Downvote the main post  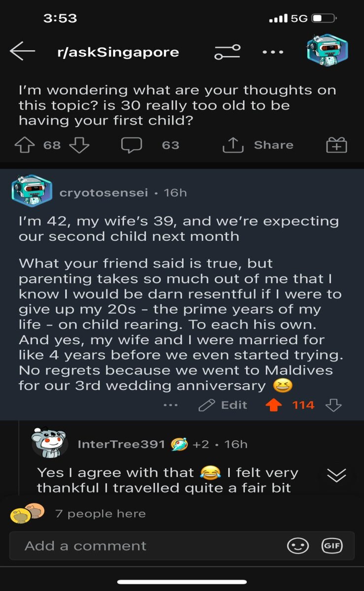79,145
